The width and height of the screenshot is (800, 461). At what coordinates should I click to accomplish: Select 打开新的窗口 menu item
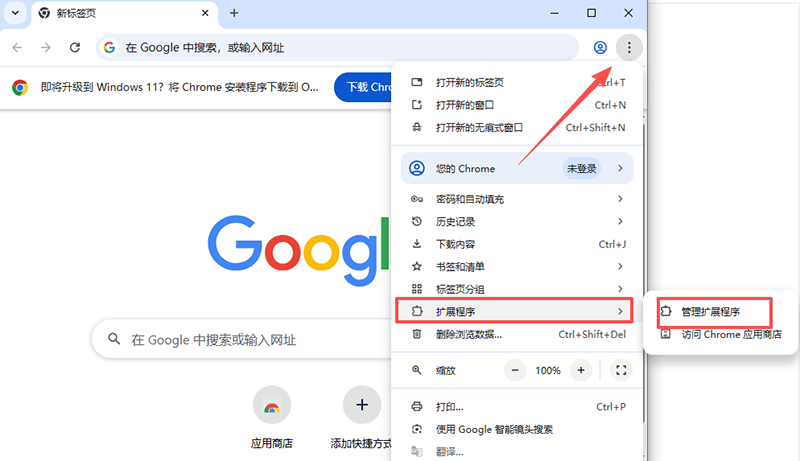pyautogui.click(x=517, y=105)
